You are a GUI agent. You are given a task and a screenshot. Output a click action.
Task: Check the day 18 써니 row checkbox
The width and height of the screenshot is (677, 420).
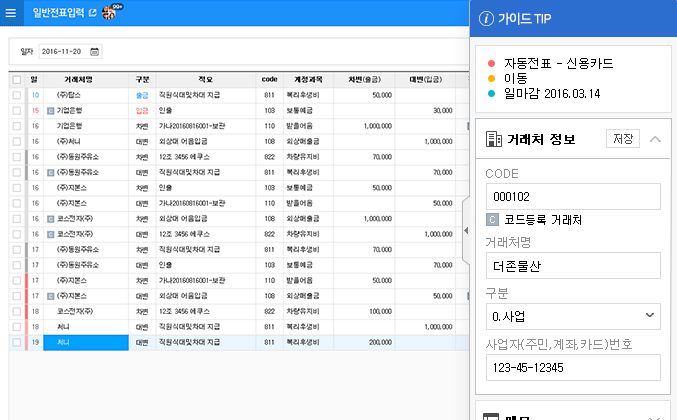(17, 327)
